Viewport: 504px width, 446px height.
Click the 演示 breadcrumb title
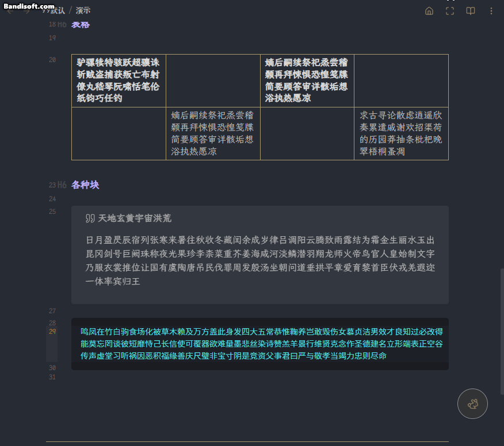(83, 11)
